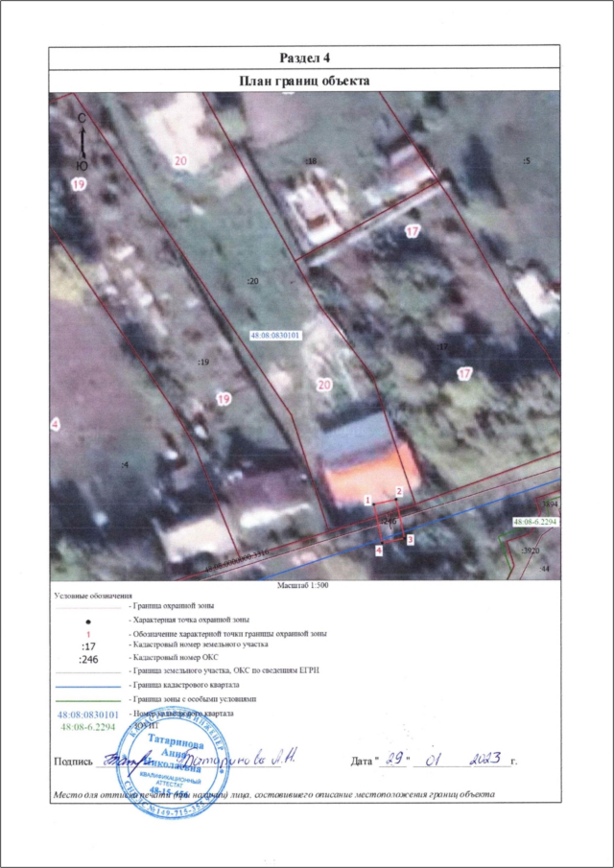Click the handwritten day "29" in date
This screenshot has width=614, height=868.
391,760
